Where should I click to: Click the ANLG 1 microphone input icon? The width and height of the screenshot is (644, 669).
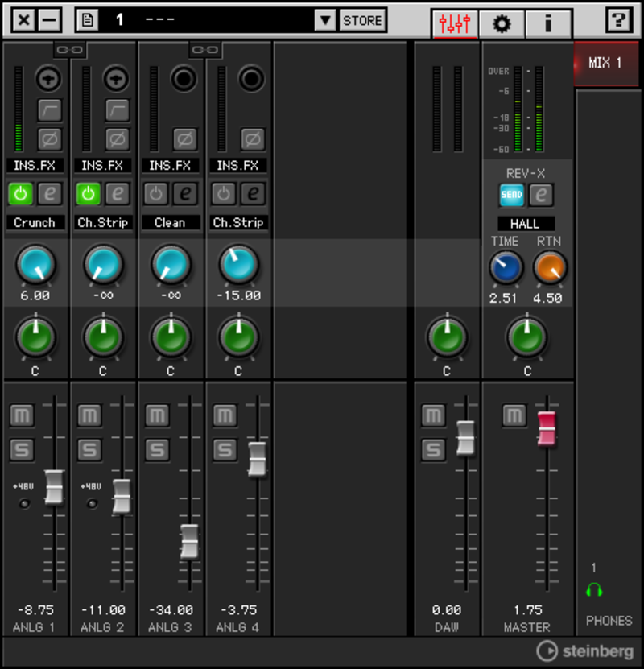point(48,79)
